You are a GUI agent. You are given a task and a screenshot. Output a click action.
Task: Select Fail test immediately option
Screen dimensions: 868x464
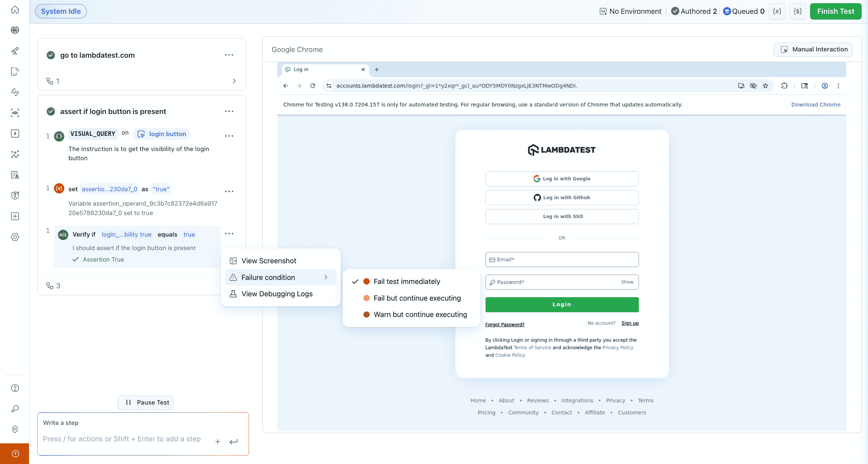pos(406,281)
